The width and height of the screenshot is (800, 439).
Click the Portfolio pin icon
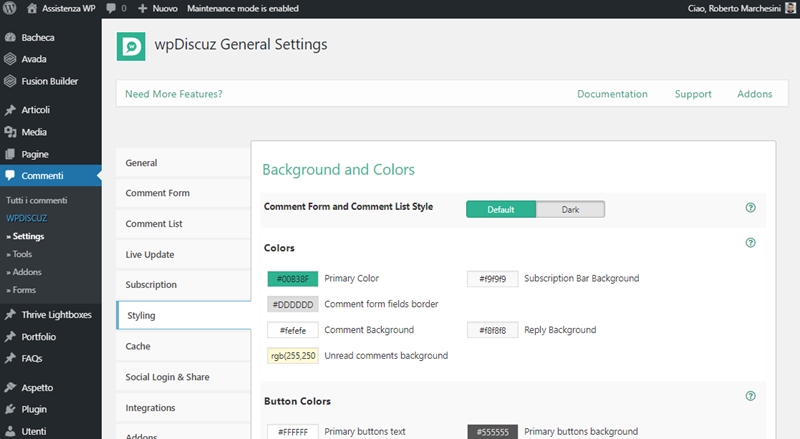[10, 337]
